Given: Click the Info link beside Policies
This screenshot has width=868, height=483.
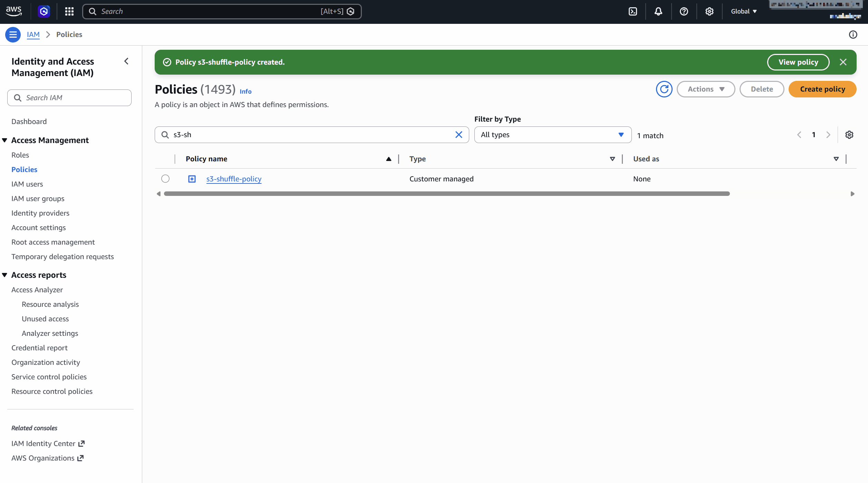Looking at the screenshot, I should [x=245, y=92].
